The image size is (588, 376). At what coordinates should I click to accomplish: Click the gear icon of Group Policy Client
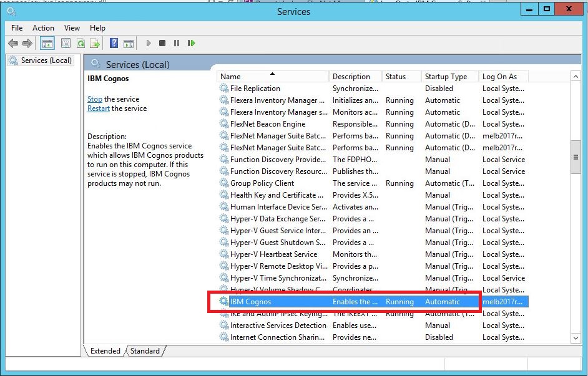click(x=224, y=183)
